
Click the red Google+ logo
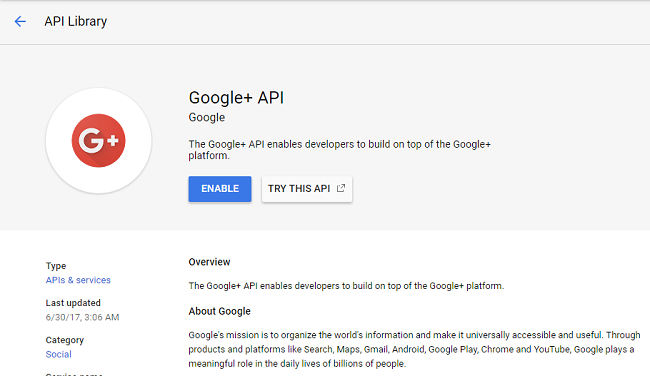[x=98, y=141]
